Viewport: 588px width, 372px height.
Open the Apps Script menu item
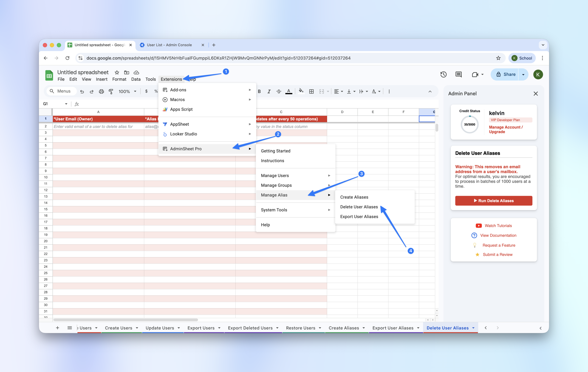pos(181,109)
